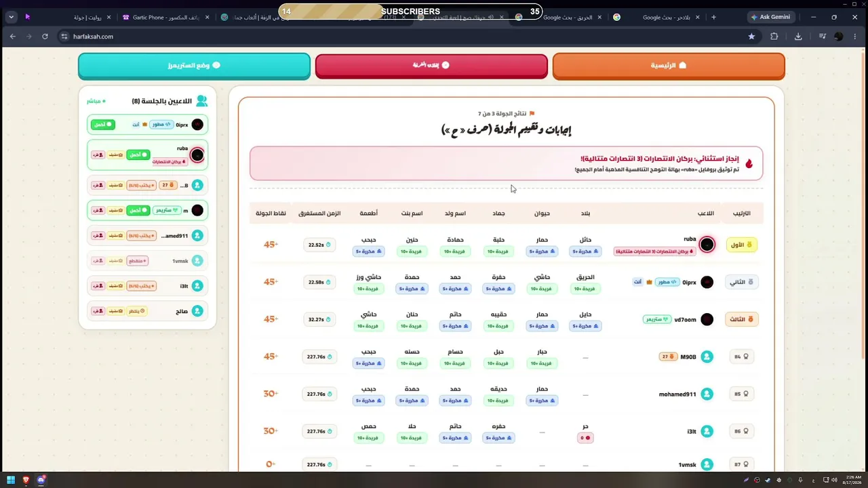Switch to the Google - بلادخر tab
868x488 pixels.
[x=657, y=17]
